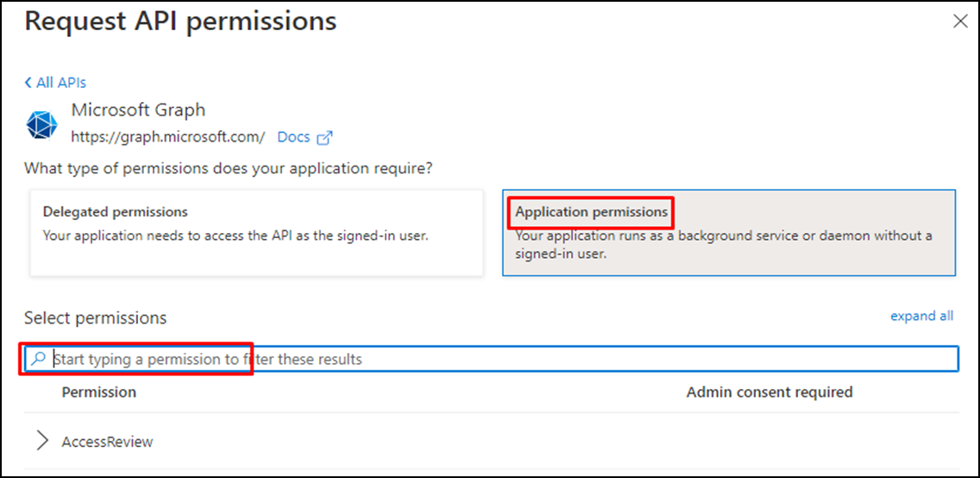The image size is (980, 478).
Task: Focus the permission filter search box
Action: click(491, 359)
